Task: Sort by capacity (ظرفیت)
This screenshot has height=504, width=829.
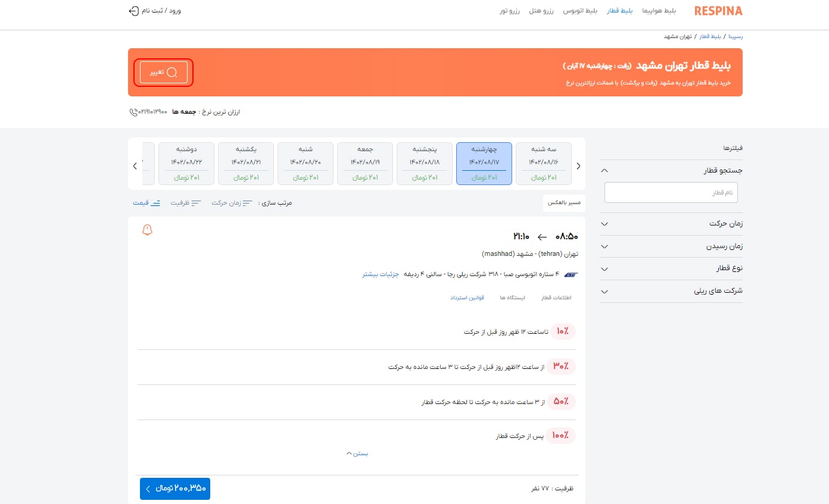Action: [186, 203]
